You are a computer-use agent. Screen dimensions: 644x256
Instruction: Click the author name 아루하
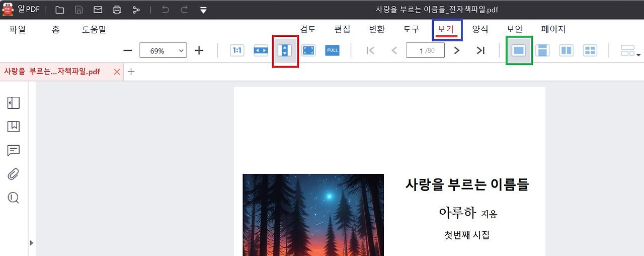click(457, 213)
